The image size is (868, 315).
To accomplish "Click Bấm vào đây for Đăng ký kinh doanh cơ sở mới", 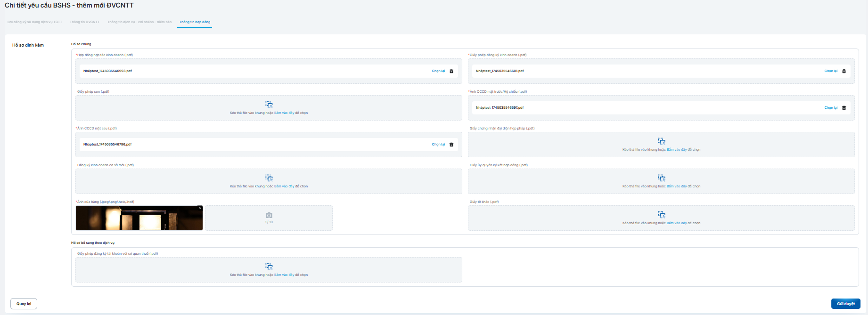I will (x=284, y=186).
